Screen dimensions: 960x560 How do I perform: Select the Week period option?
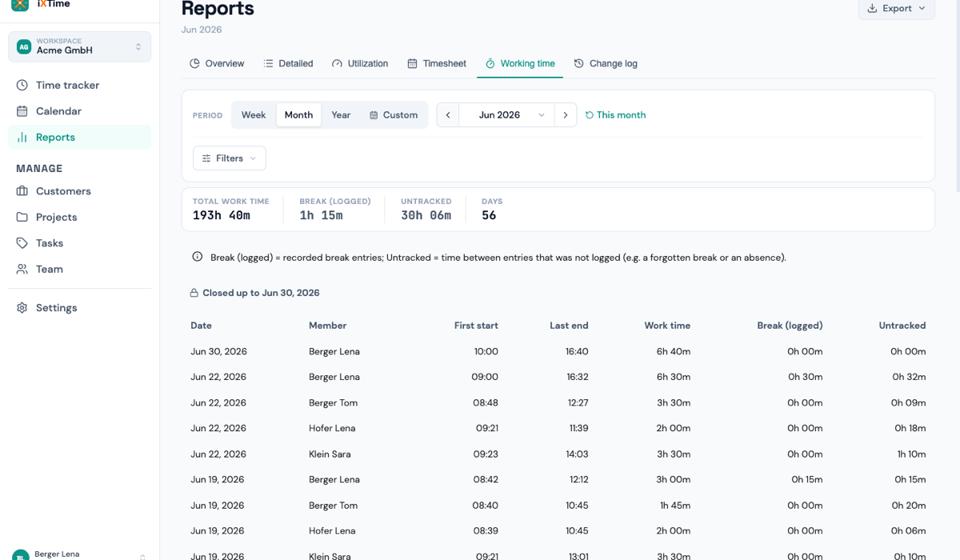[x=254, y=115]
